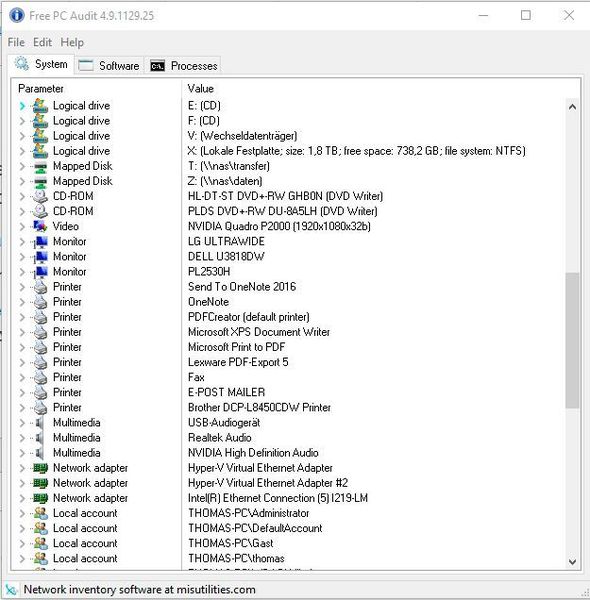Screen dimensions: 590x600
Task: Click the multimedia speaker icon for Realtek Audio
Action: point(39,438)
